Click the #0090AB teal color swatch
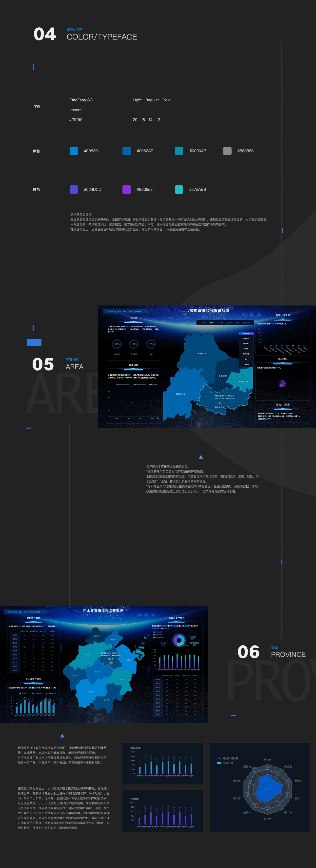This screenshot has width=316, height=868. [179, 151]
